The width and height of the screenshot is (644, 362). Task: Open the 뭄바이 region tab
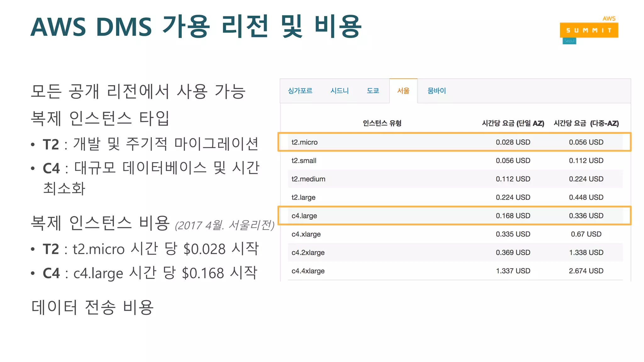coord(436,91)
